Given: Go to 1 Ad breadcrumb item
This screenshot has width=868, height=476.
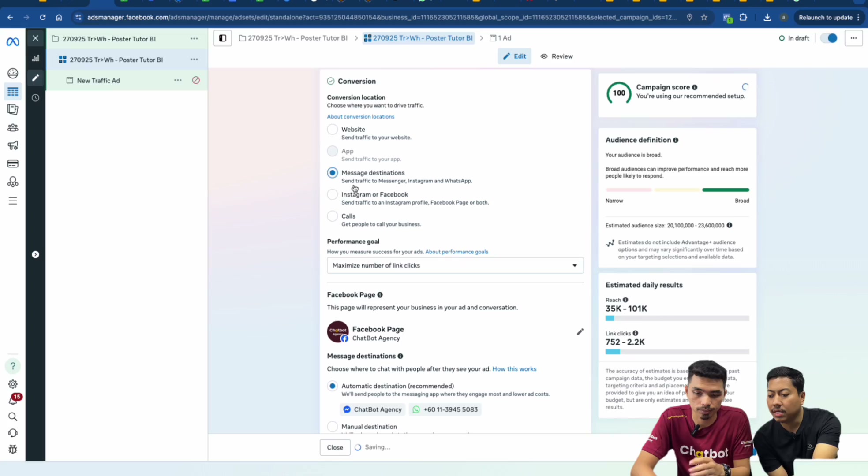Looking at the screenshot, I should [501, 38].
